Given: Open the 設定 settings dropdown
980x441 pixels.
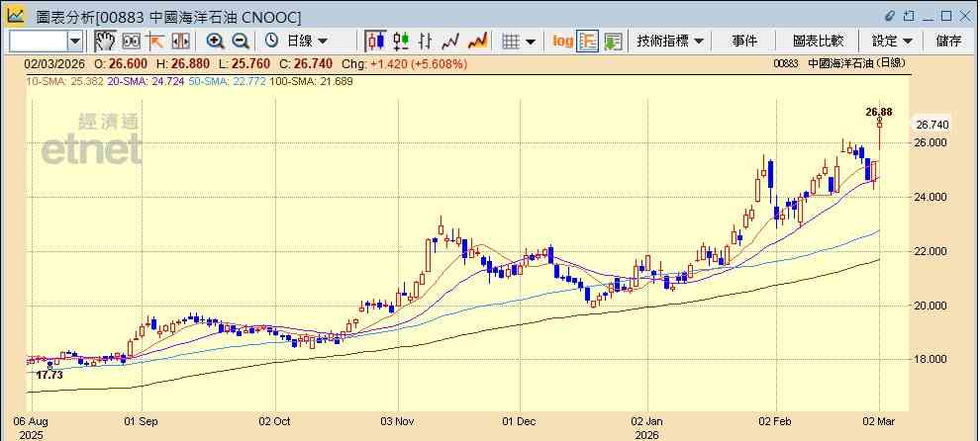Looking at the screenshot, I should (892, 42).
